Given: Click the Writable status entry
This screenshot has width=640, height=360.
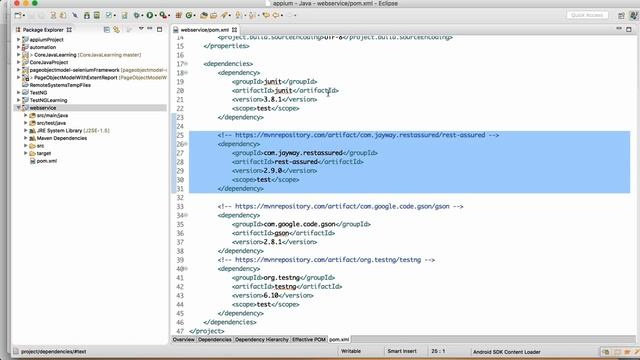Looking at the screenshot, I should [351, 351].
